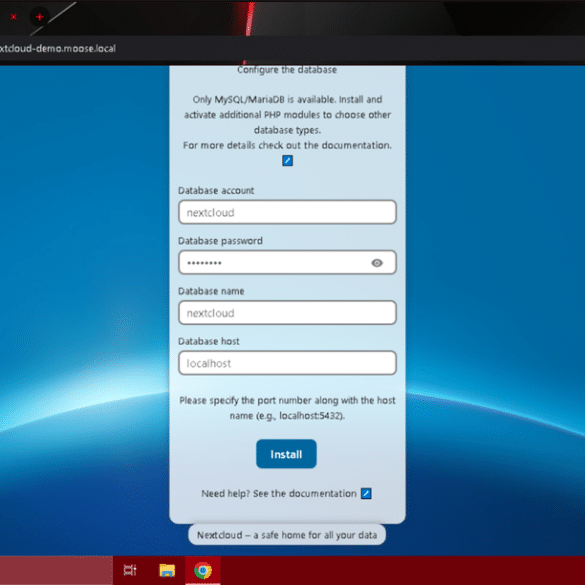Open File Explorer from the taskbar
Image resolution: width=585 pixels, height=585 pixels.
167,570
